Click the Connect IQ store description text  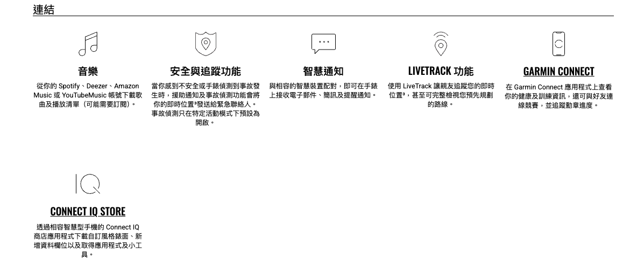click(88, 241)
